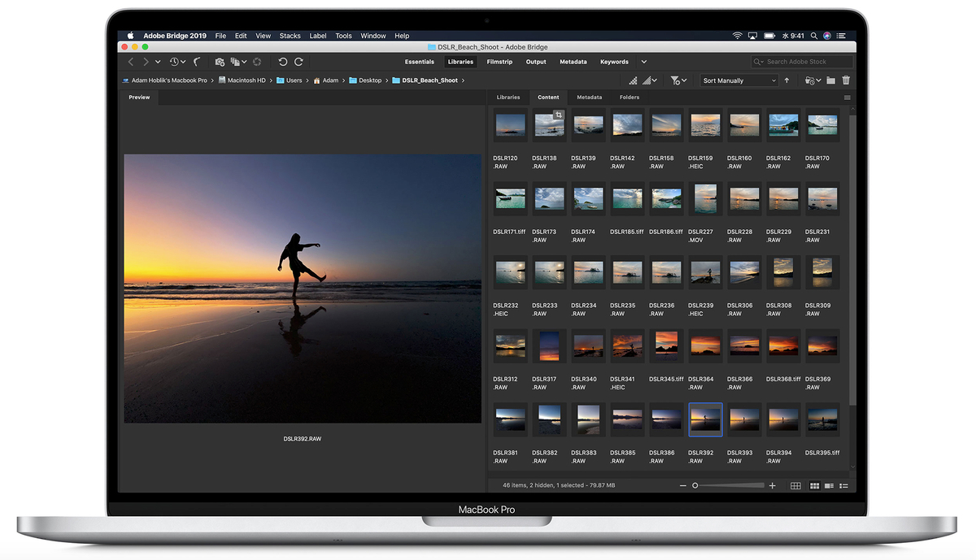976x560 pixels.
Task: Select thumbnail DSLR120.RAW
Action: point(510,124)
